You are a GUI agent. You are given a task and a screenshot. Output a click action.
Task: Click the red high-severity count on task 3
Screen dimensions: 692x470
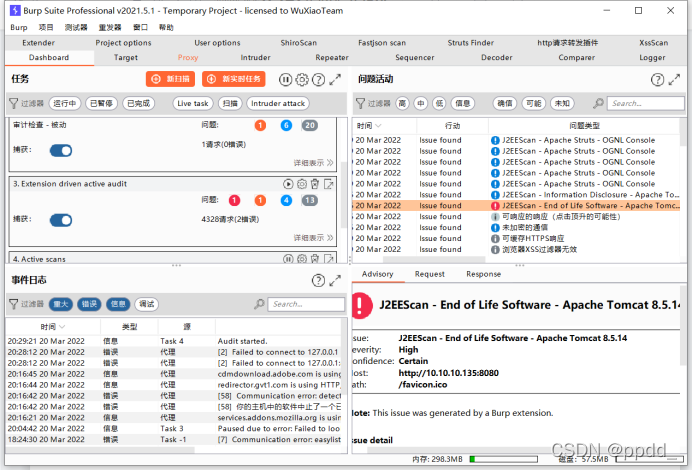pyautogui.click(x=234, y=200)
